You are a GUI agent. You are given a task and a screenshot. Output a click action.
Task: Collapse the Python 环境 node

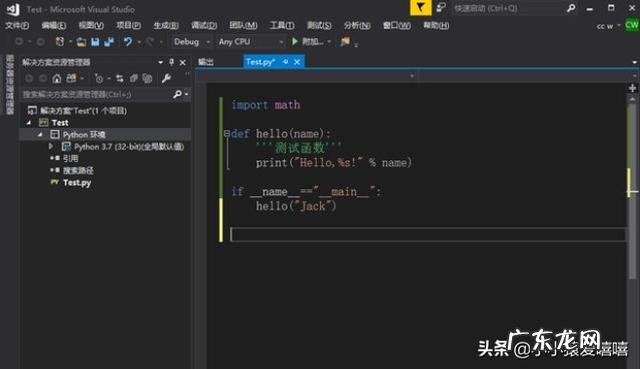[x=40, y=134]
